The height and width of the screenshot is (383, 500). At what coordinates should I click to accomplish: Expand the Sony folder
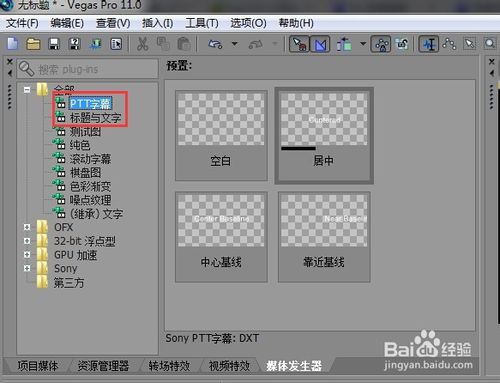(x=27, y=268)
